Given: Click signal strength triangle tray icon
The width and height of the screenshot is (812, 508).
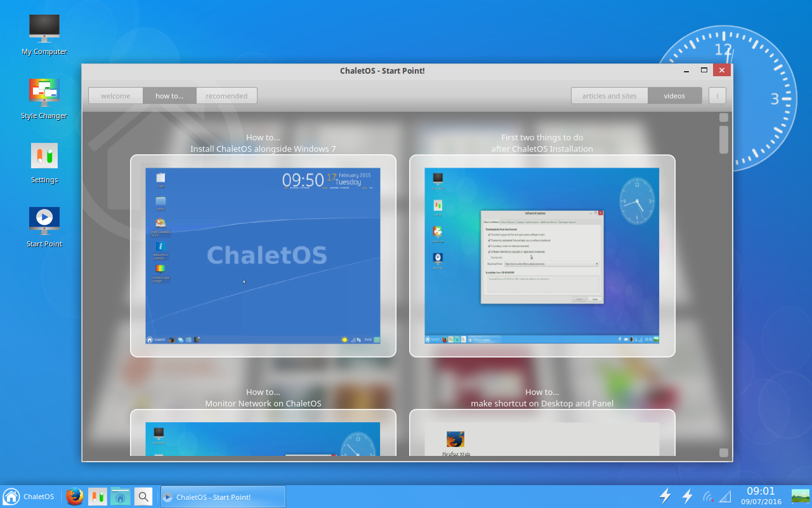Looking at the screenshot, I should pos(724,496).
